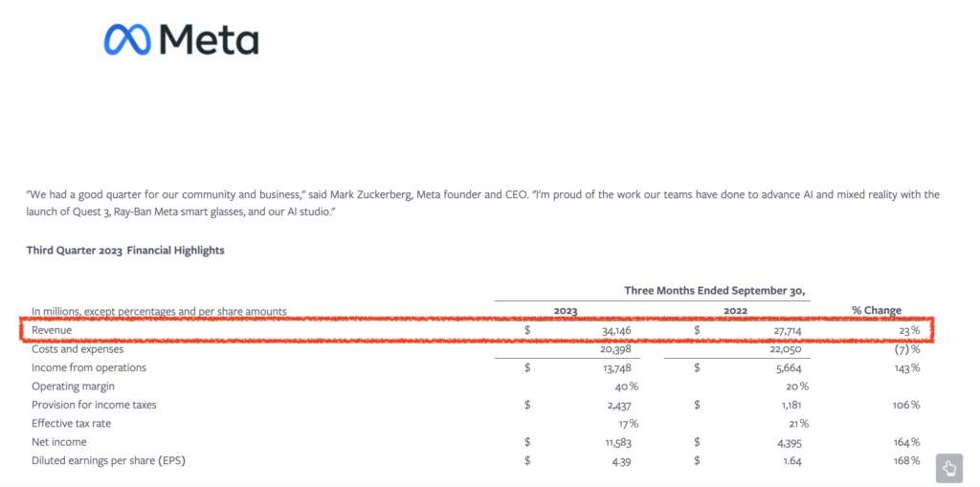980x487 pixels.
Task: Click the Net income row label
Action: click(x=58, y=442)
